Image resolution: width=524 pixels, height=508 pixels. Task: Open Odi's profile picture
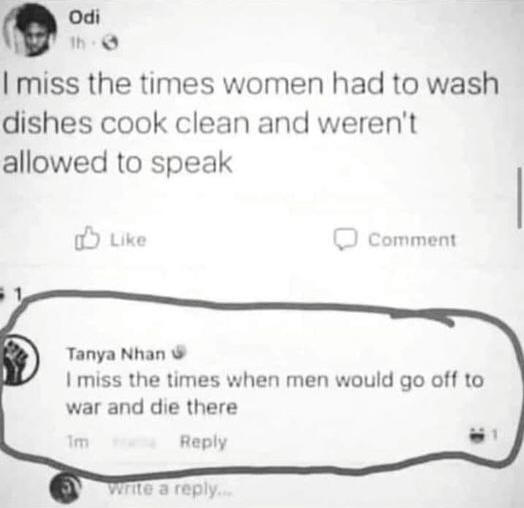pos(31,31)
